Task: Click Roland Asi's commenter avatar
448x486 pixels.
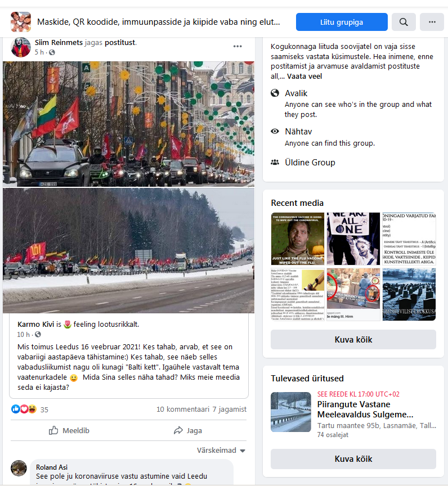Action: [x=19, y=468]
